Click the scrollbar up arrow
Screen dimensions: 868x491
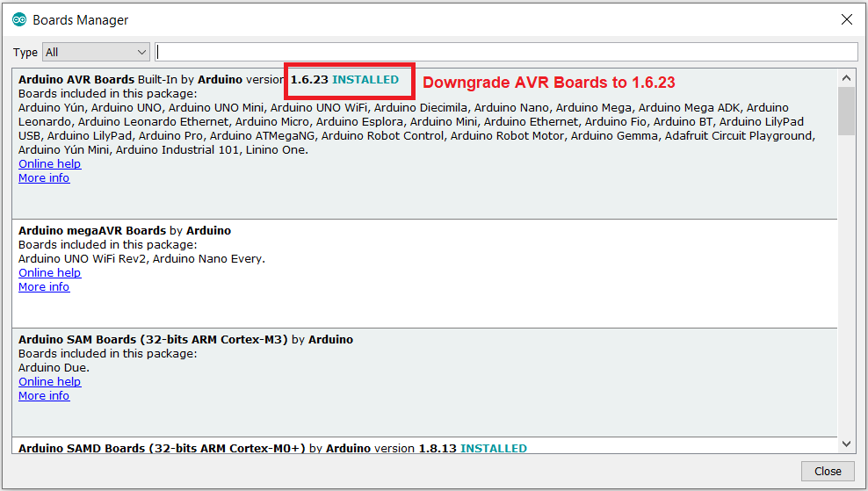point(846,78)
